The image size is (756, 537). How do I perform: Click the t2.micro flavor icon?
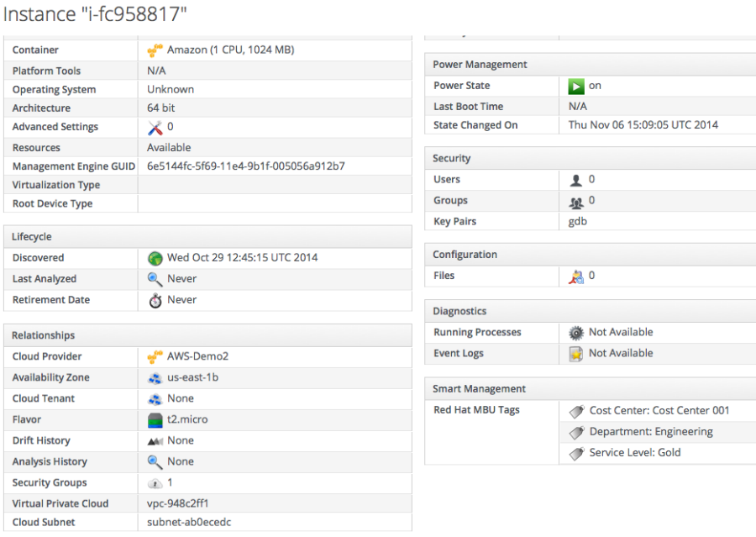(155, 419)
